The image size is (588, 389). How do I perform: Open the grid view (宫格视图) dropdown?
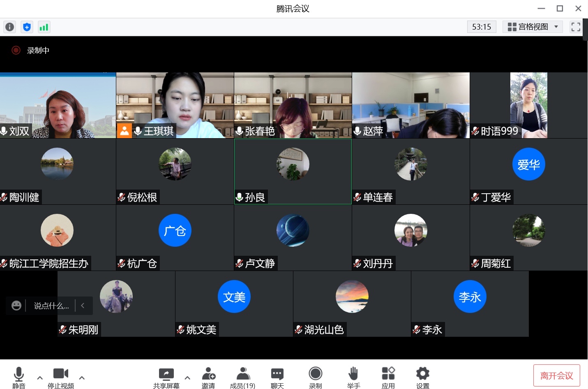click(x=533, y=27)
